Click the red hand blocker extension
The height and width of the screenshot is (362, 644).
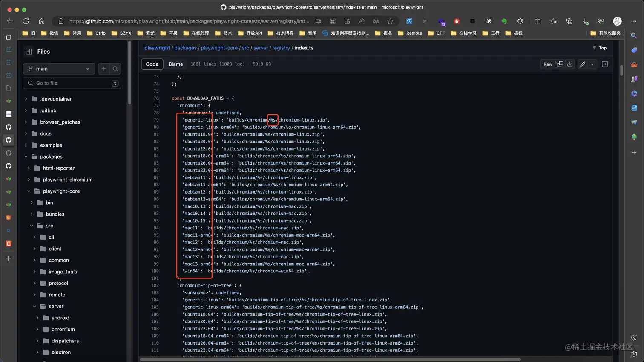click(x=457, y=21)
